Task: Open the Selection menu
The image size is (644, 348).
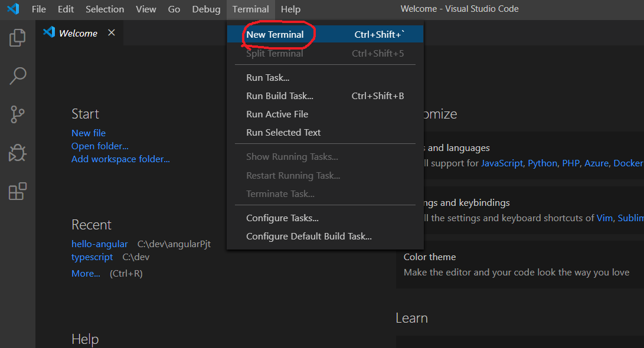Action: 104,9
